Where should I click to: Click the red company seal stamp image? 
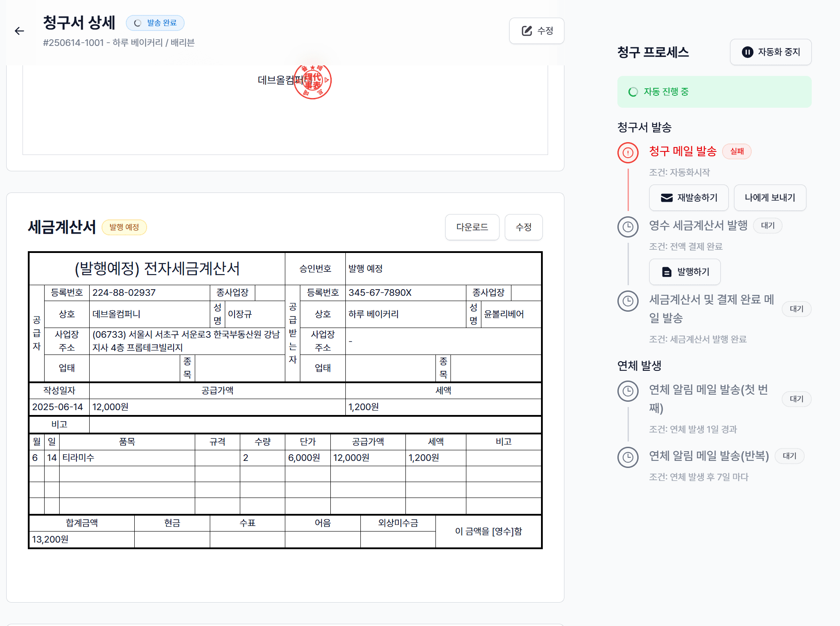tap(313, 82)
